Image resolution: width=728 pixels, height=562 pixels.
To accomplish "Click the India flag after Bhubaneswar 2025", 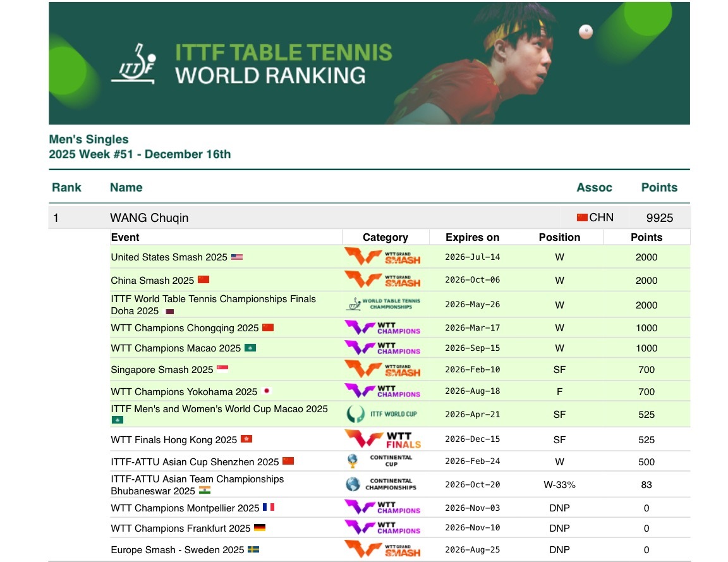I will pyautogui.click(x=205, y=490).
